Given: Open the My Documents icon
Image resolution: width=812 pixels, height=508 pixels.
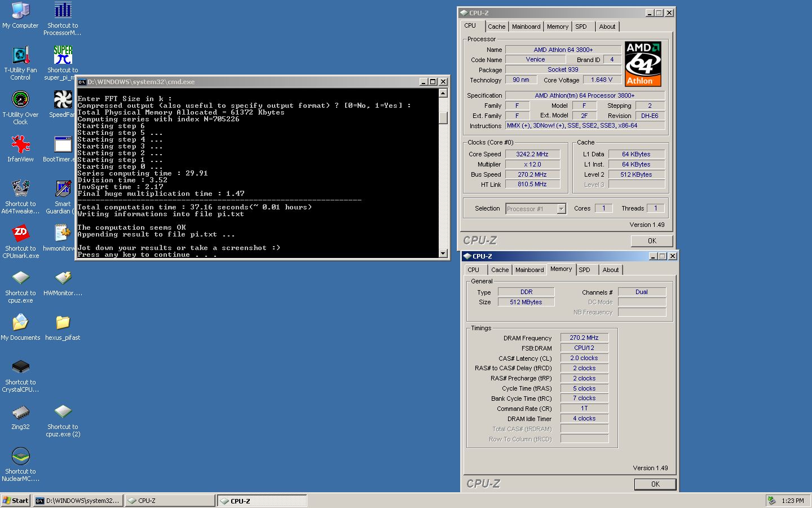Looking at the screenshot, I should coord(20,322).
